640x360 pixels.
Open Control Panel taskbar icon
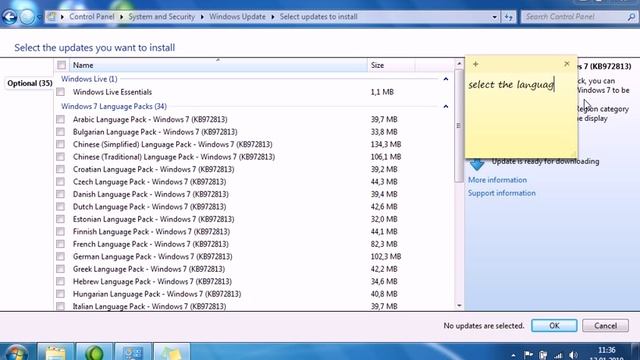click(x=133, y=352)
